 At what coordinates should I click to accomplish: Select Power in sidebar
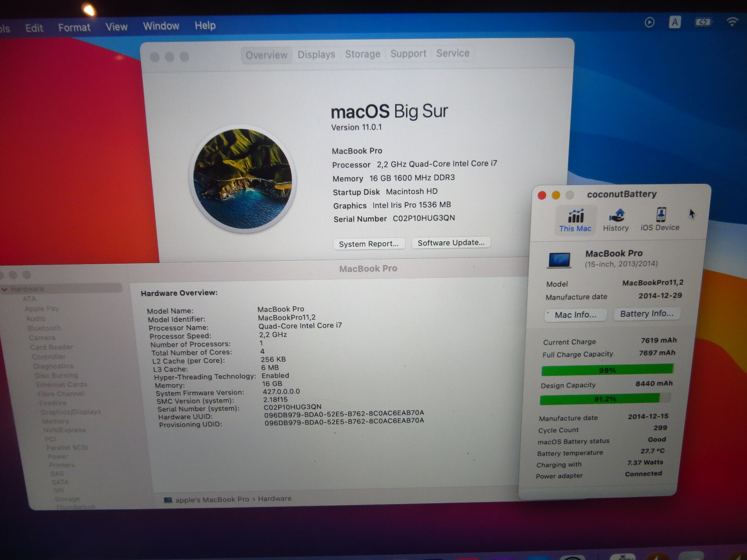tap(57, 456)
